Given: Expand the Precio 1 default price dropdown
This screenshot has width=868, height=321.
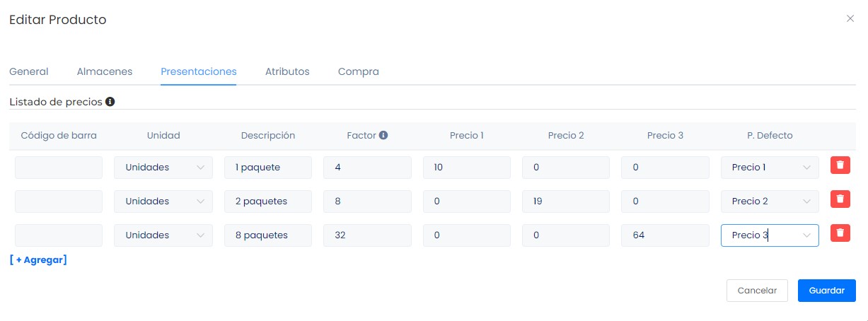Looking at the screenshot, I should point(770,168).
